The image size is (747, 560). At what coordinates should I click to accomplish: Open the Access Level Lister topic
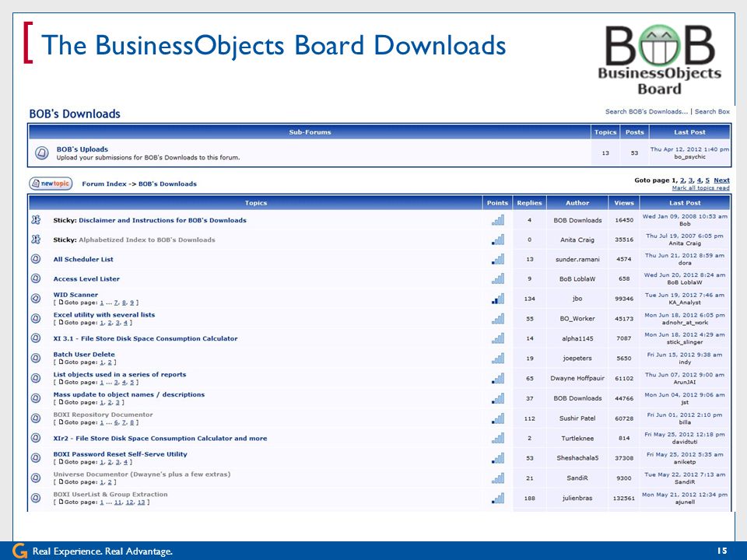pos(86,279)
